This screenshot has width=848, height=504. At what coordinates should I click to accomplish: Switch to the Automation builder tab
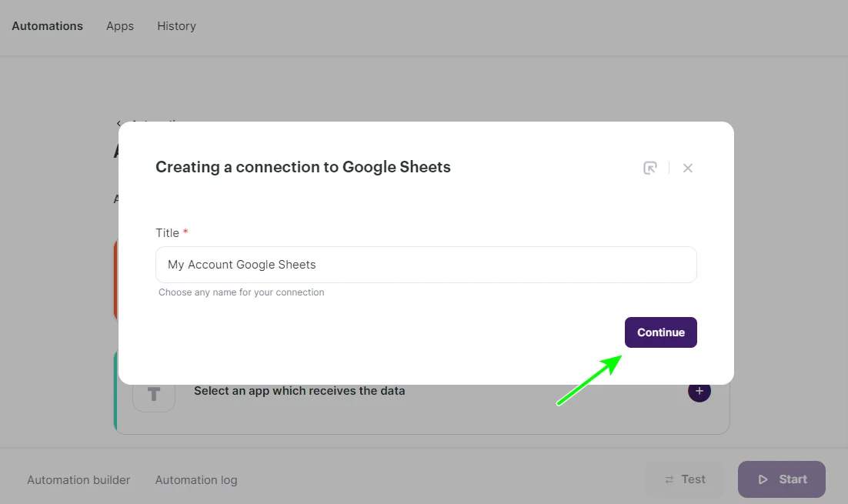(x=78, y=480)
